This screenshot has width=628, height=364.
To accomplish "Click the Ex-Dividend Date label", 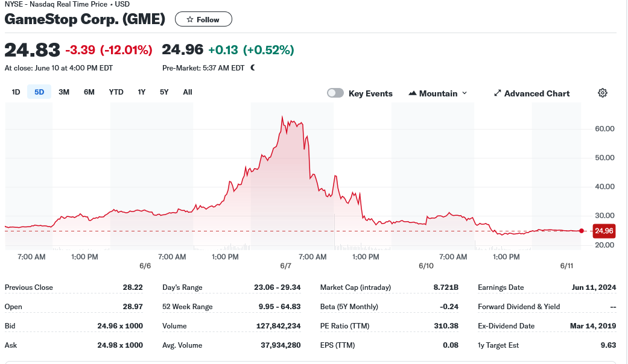I will 506,325.
